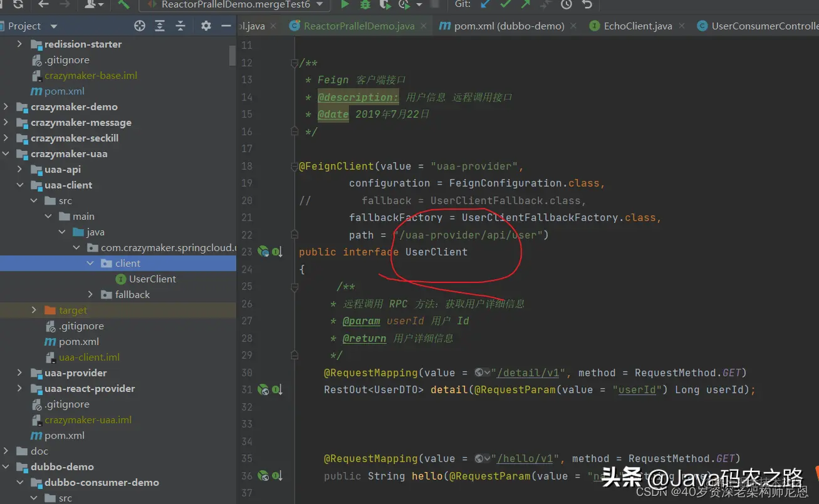This screenshot has height=504, width=819.
Task: Expand the fallback package folder
Action: [x=90, y=295]
